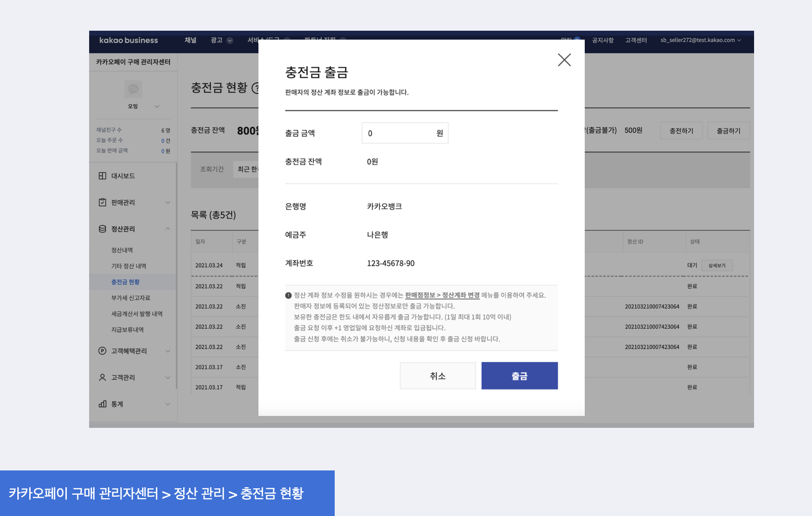
Task: Expand the 광고 dropdown arrow icon
Action: point(230,41)
